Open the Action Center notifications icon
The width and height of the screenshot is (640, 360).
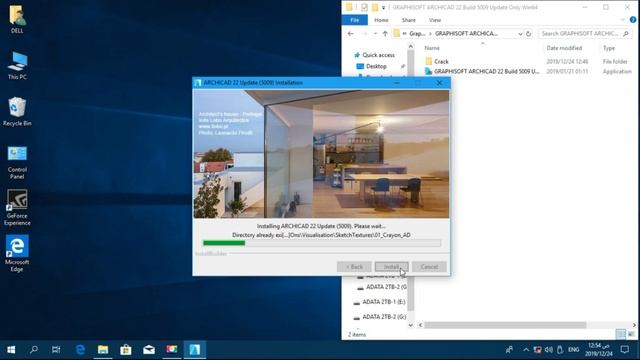click(x=624, y=350)
